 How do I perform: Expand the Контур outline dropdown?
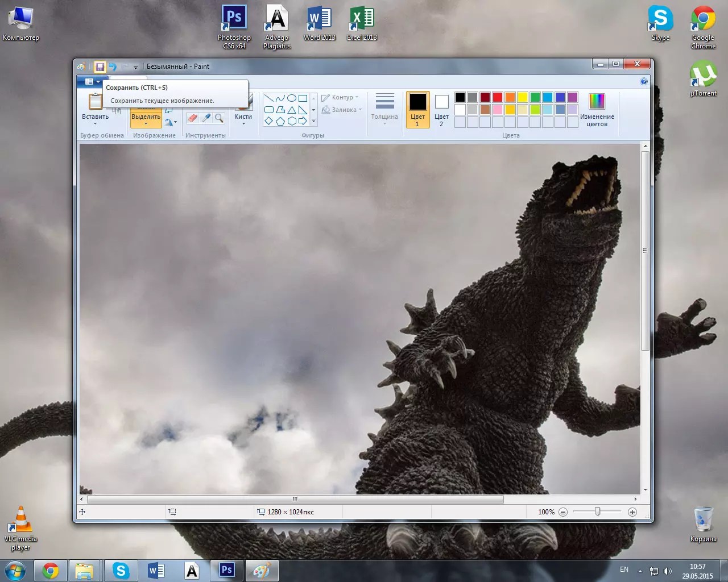(x=340, y=97)
